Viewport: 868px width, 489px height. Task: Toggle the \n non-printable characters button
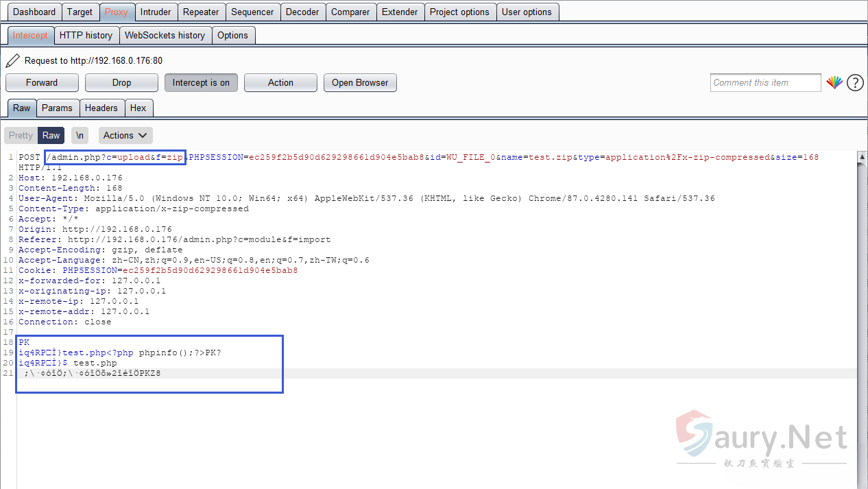click(x=80, y=136)
